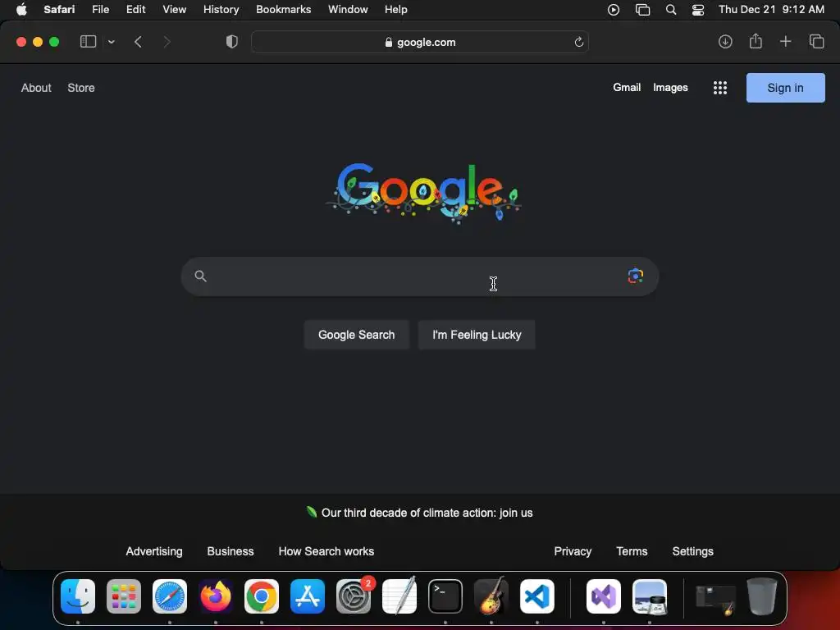
Task: Open the Edit menu
Action: (135, 10)
